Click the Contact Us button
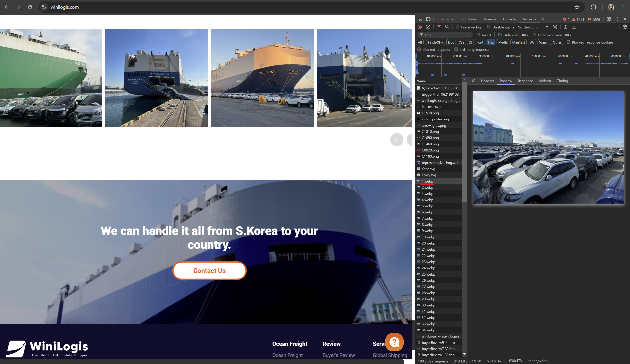This screenshot has height=364, width=630. point(209,271)
